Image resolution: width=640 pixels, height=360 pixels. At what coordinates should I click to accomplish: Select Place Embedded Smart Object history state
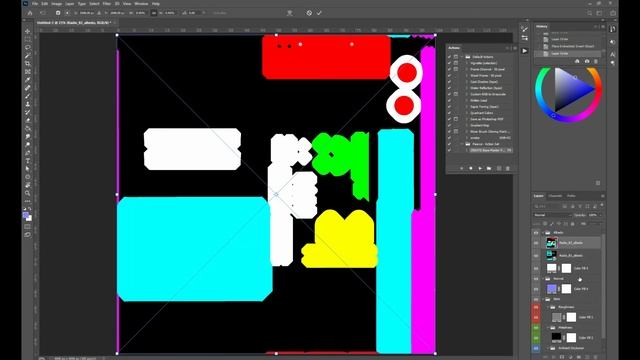[x=573, y=46]
